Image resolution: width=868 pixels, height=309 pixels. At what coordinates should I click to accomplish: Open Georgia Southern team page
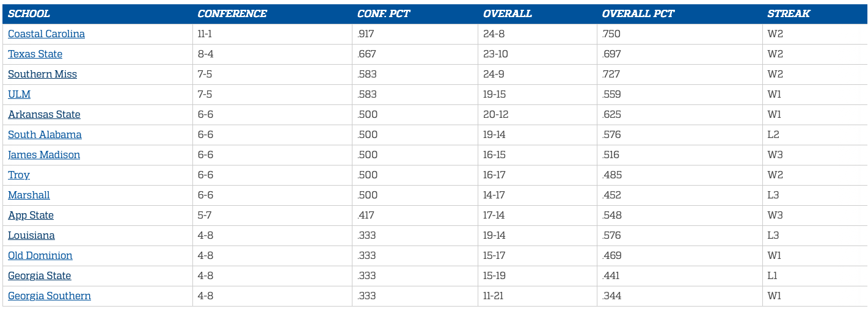[49, 296]
